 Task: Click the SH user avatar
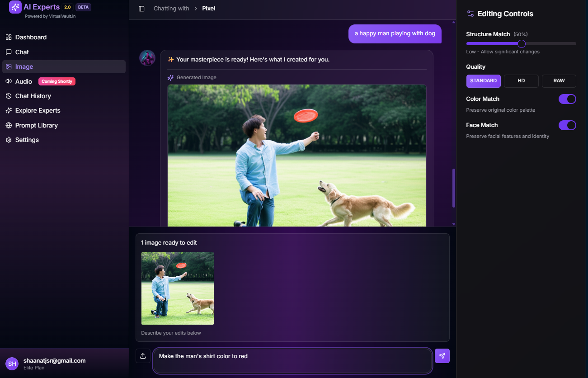coord(12,364)
